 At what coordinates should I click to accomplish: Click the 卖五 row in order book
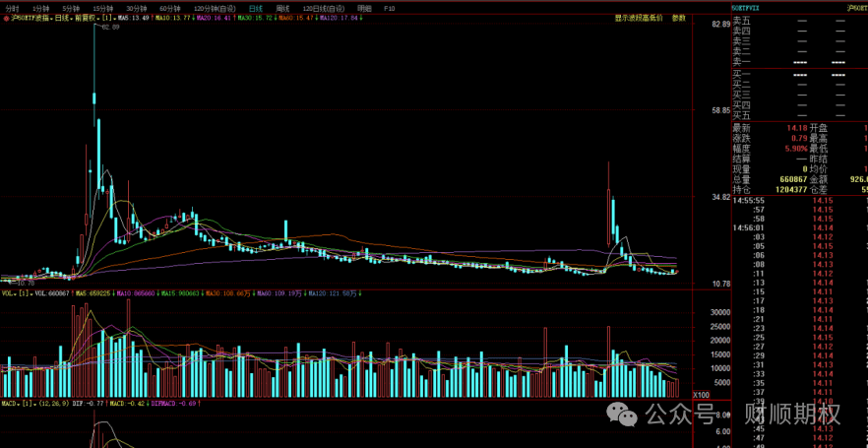[x=799, y=21]
